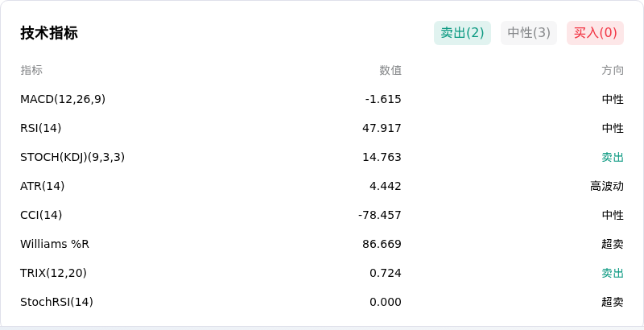The image size is (644, 330).
Task: Click the 方向 column header
Action: click(x=613, y=70)
